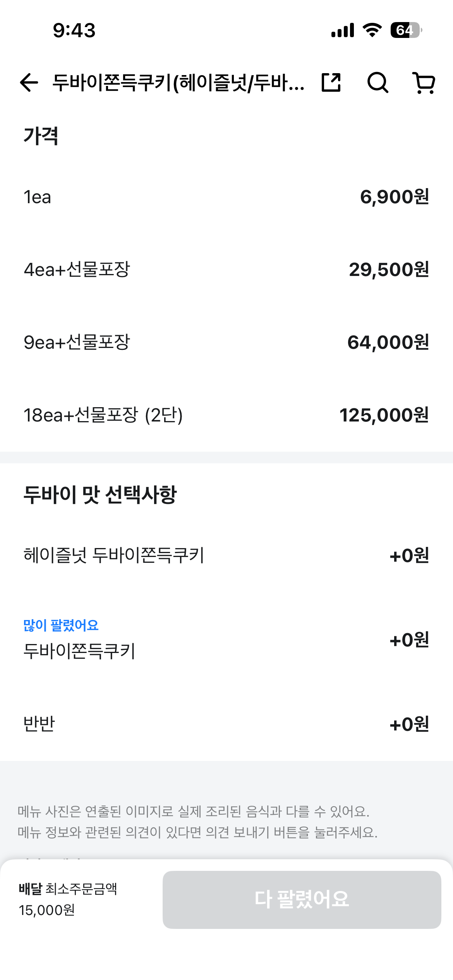Tap the back arrow icon
453x980 pixels.
pos(29,82)
